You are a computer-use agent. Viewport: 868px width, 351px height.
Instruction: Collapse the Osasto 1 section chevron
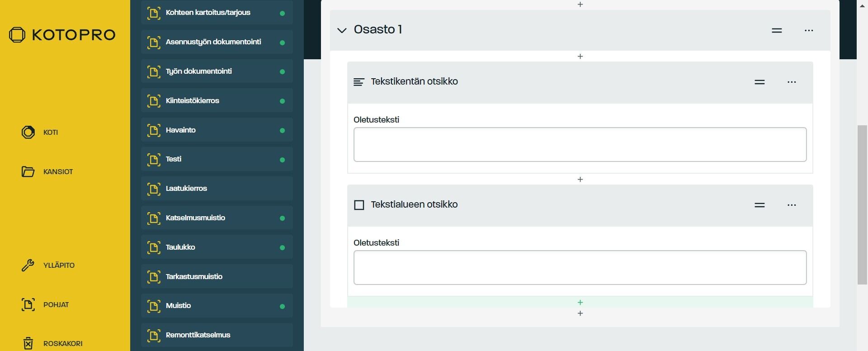coord(342,30)
